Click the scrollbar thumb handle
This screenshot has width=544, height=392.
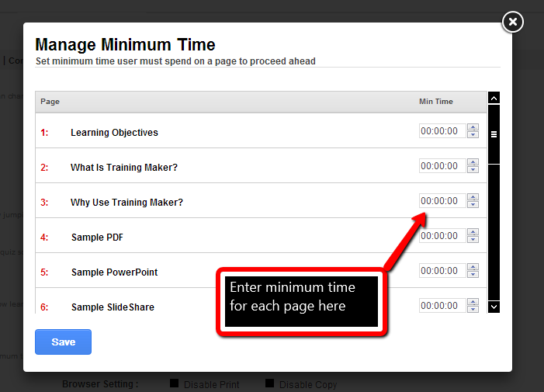click(x=494, y=134)
